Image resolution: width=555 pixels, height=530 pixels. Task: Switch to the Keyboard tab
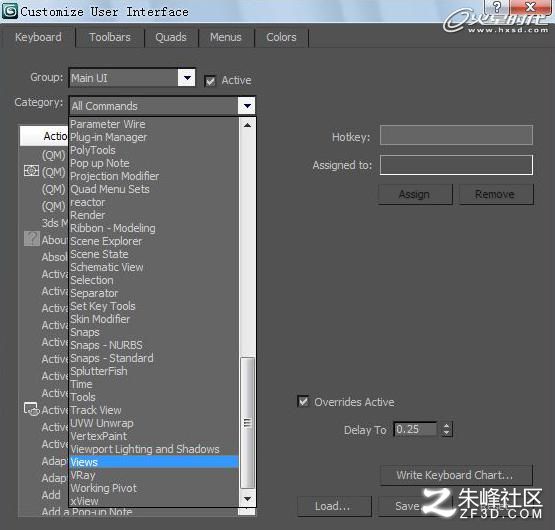pyautogui.click(x=38, y=37)
